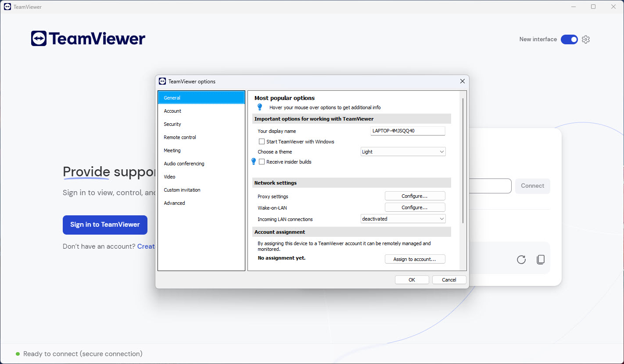Minimize the TeamViewer main window
The image size is (624, 364).
click(x=573, y=7)
